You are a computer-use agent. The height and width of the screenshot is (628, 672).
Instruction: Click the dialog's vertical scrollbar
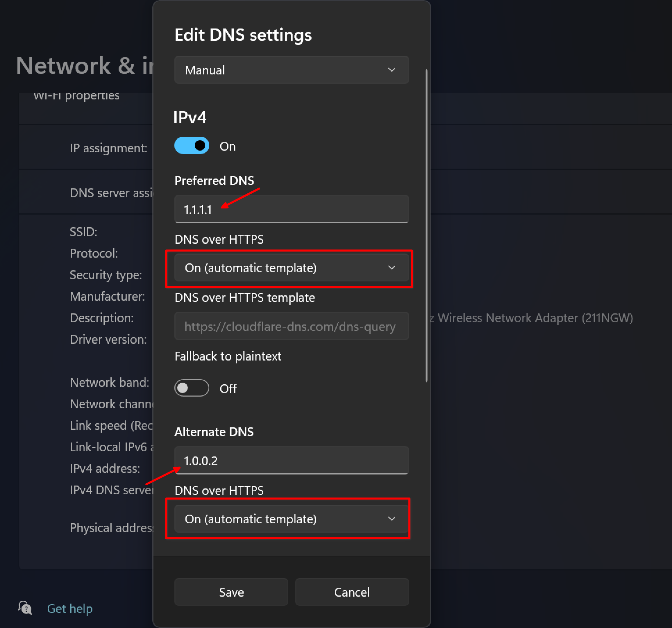pos(427,226)
